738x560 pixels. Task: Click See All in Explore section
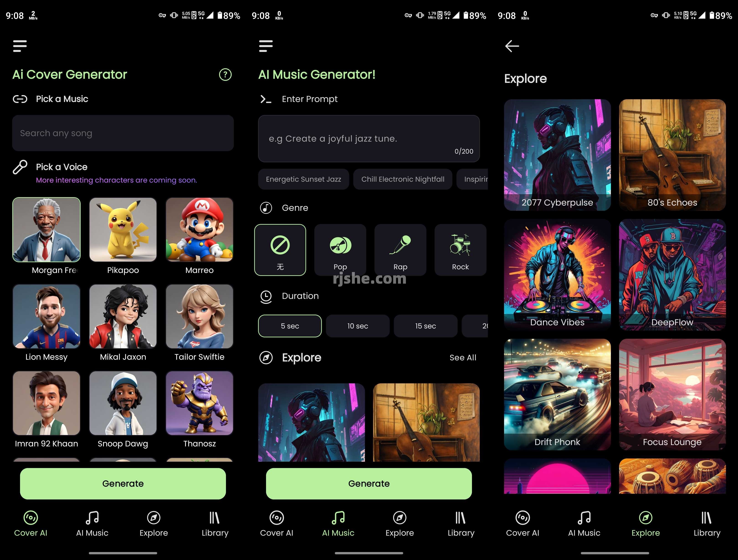(x=463, y=357)
